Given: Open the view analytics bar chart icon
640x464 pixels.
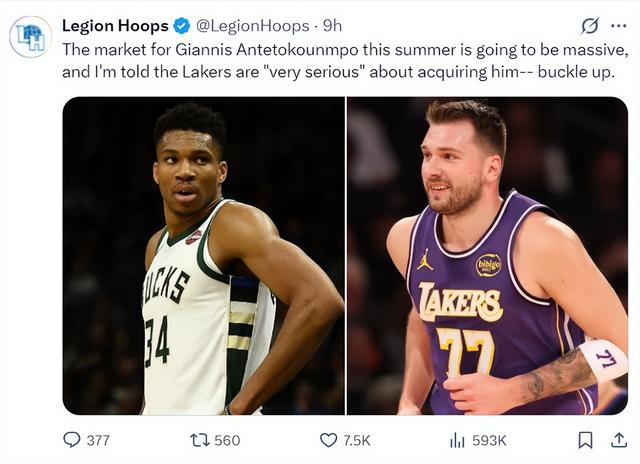Looking at the screenshot, I should coord(457,440).
